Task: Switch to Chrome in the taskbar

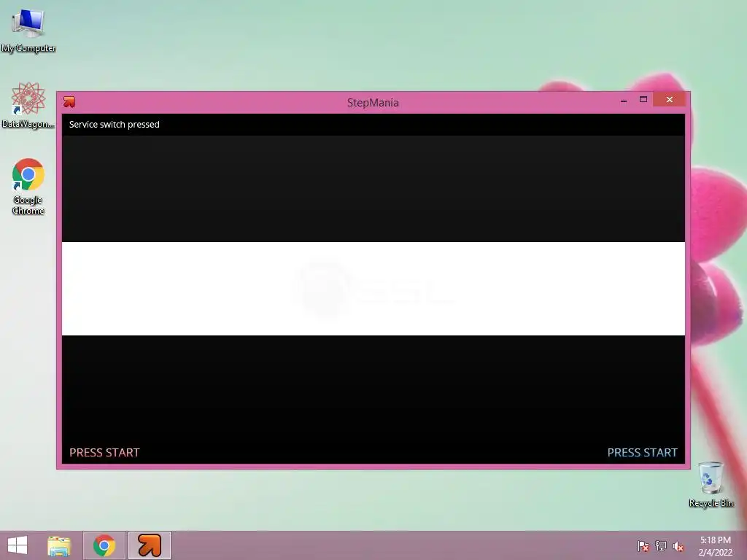Action: click(x=104, y=545)
